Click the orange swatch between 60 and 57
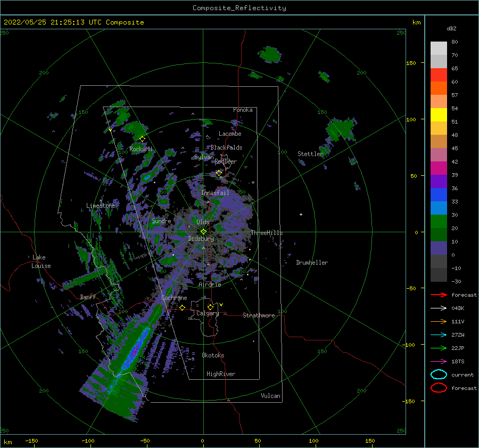 439,88
